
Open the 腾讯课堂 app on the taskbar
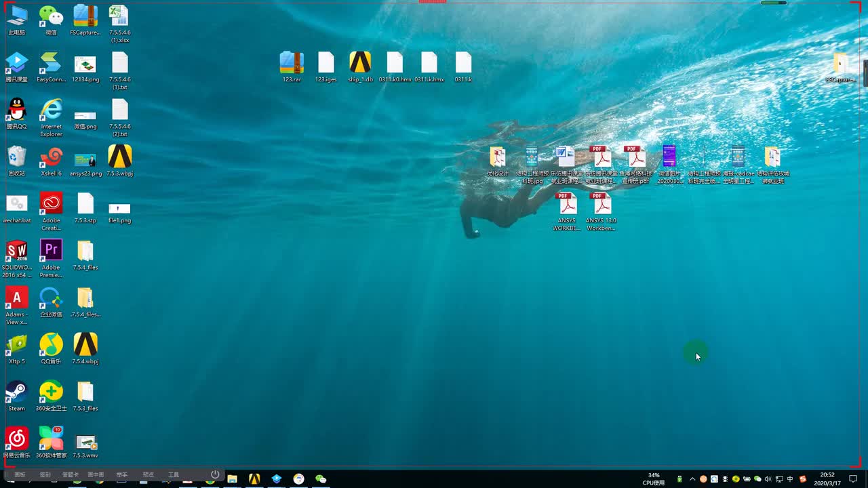click(277, 479)
